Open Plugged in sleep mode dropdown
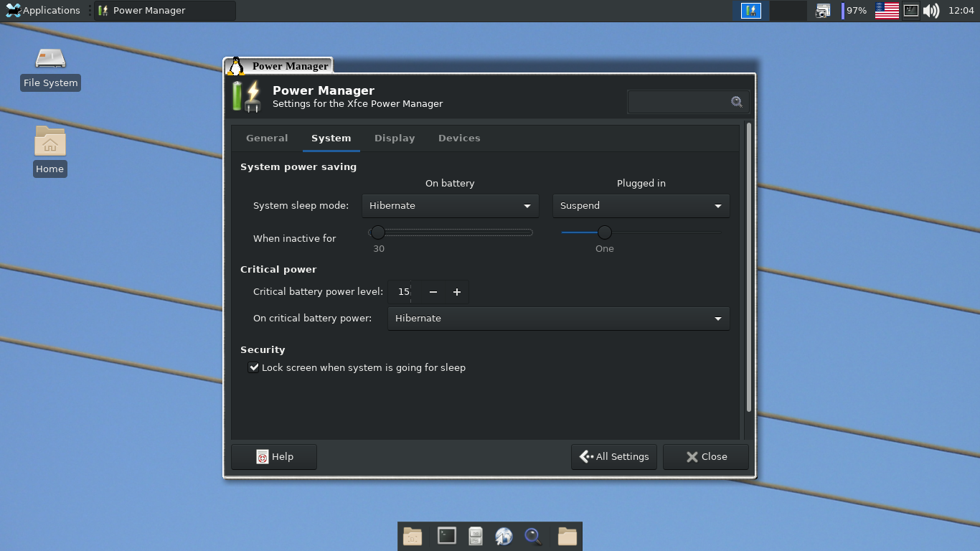This screenshot has height=551, width=980. [x=641, y=206]
